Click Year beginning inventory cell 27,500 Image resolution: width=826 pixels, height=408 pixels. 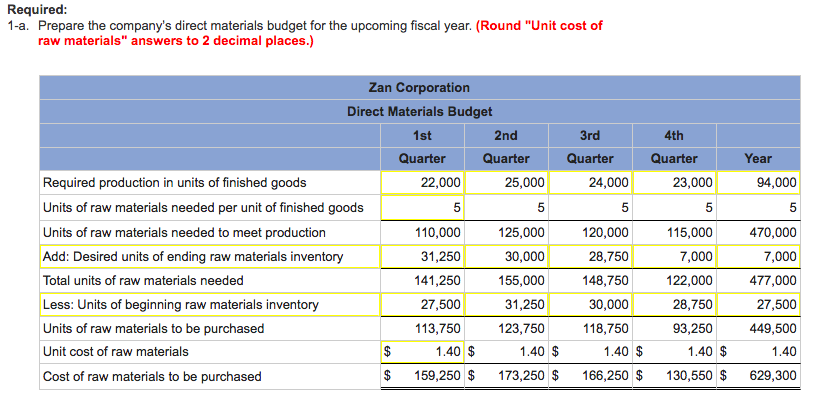758,305
